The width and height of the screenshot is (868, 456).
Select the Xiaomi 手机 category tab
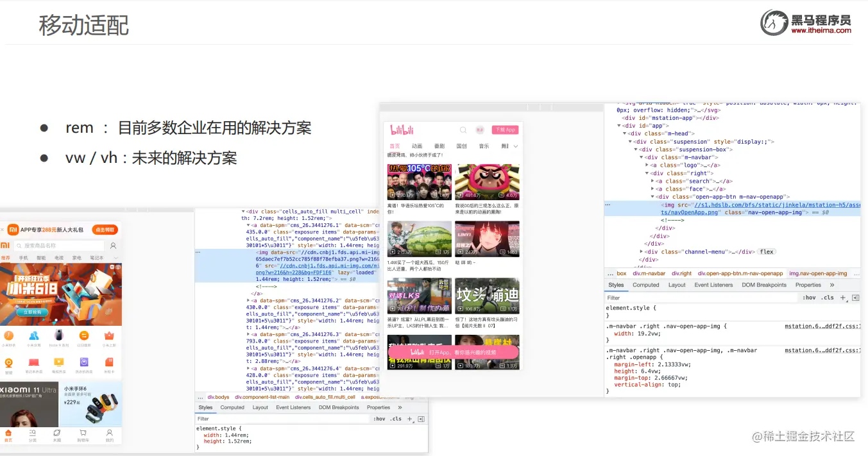click(23, 258)
